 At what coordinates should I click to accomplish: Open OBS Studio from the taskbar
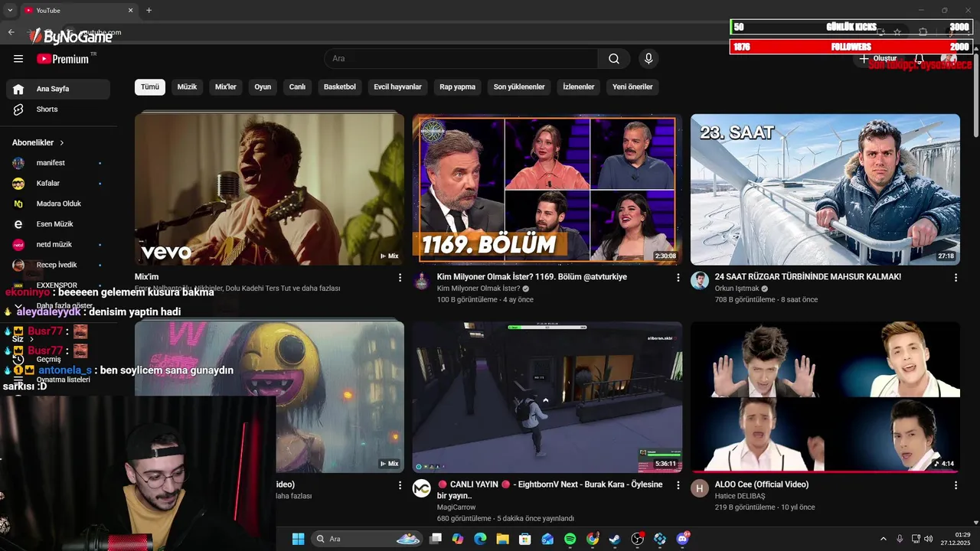pyautogui.click(x=637, y=539)
